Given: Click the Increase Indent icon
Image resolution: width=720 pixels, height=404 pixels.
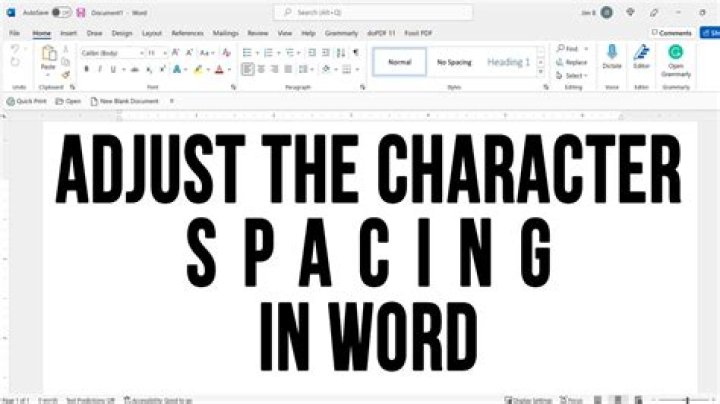Looking at the screenshot, I should click(x=326, y=53).
